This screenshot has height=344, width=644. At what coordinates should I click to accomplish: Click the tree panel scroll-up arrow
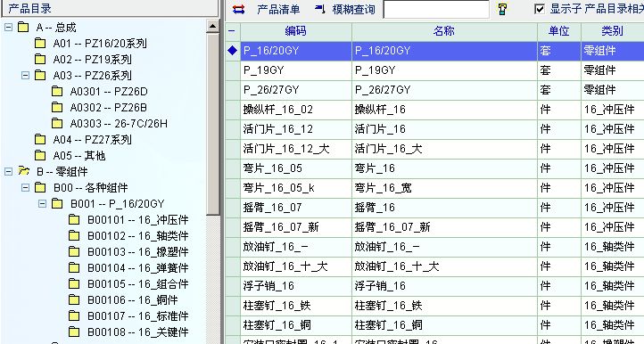tap(213, 26)
